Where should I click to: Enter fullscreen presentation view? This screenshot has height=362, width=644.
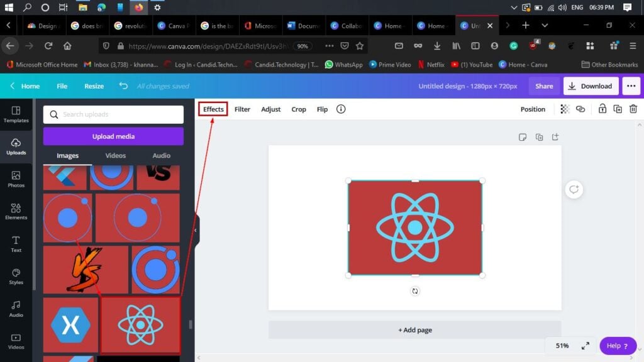coord(586,346)
